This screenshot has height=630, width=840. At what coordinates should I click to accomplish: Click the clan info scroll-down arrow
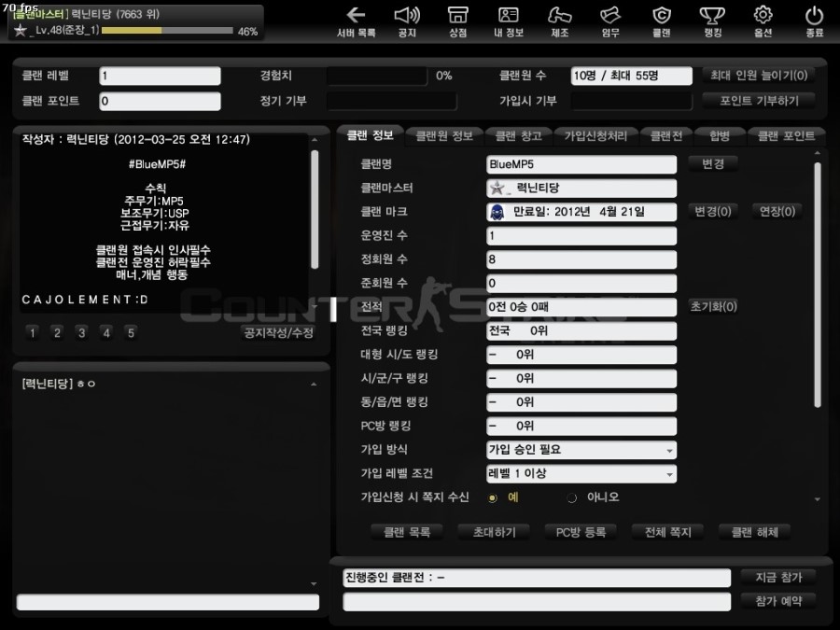817,499
